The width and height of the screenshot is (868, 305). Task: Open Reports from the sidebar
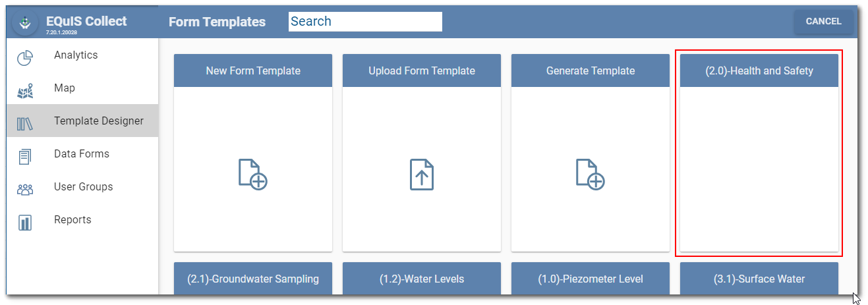click(x=72, y=220)
